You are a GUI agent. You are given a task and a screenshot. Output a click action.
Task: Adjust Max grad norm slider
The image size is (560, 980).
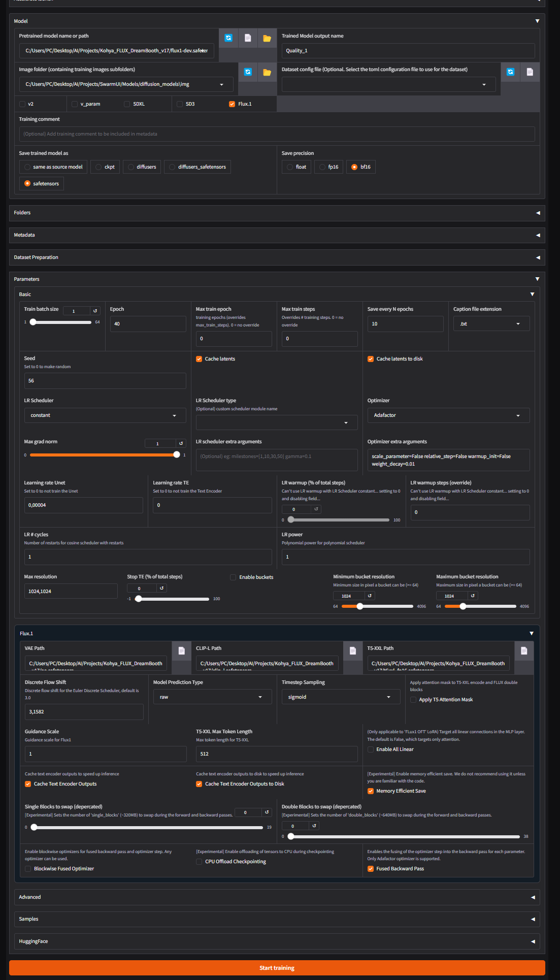coord(104,454)
